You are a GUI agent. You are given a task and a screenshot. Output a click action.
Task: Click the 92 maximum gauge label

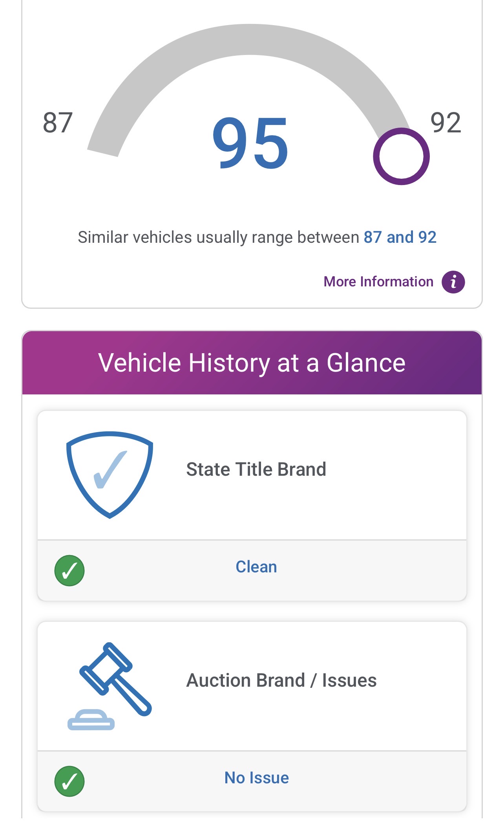[446, 123]
